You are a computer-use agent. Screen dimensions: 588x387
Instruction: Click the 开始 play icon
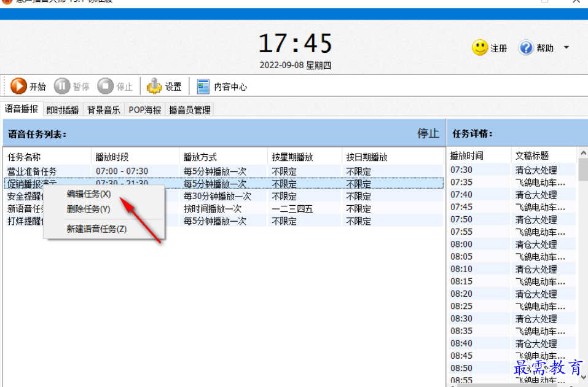point(17,86)
